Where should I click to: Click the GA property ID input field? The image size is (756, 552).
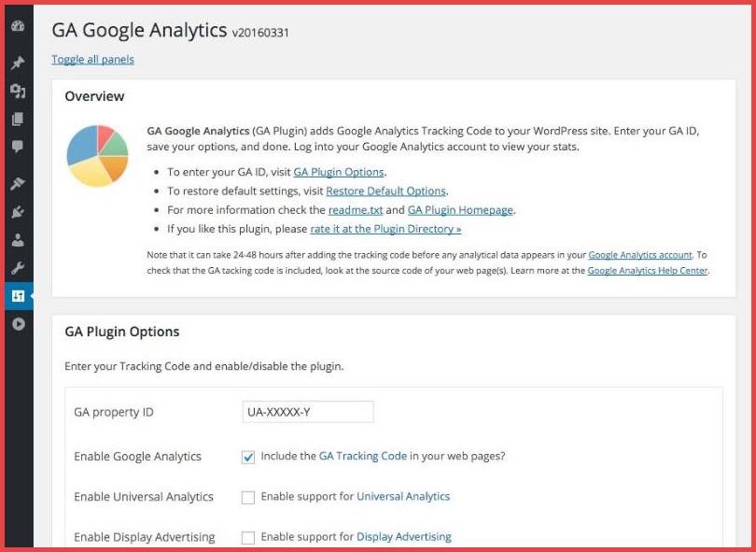307,412
